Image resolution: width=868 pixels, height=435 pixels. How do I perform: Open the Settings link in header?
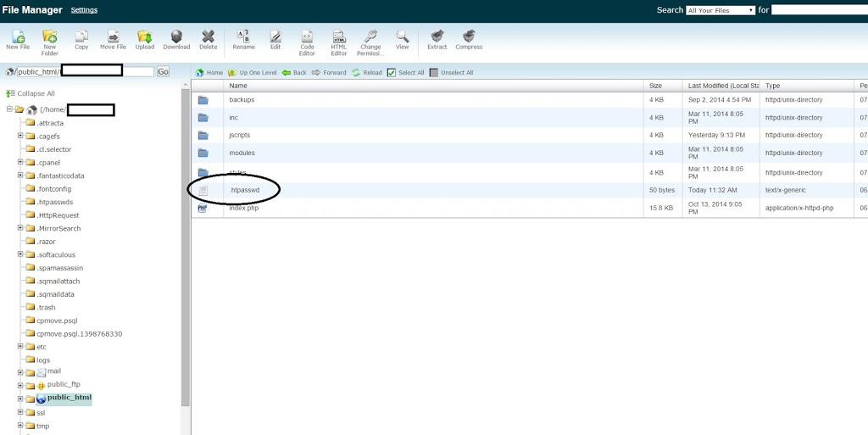point(84,10)
